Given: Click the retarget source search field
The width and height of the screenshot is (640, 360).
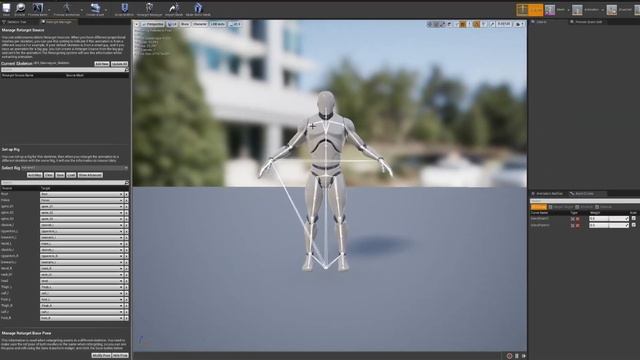Looking at the screenshot, I should tap(64, 70).
